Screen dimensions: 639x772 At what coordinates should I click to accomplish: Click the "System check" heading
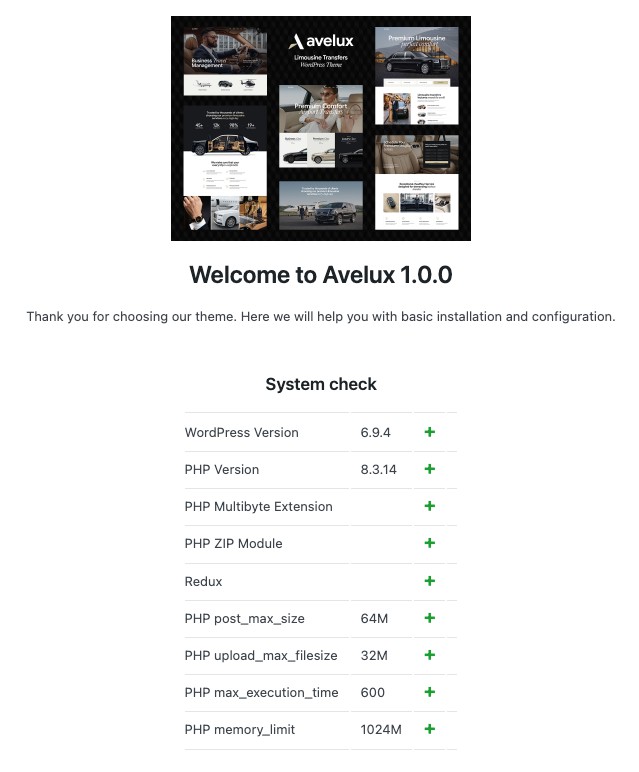tap(320, 384)
